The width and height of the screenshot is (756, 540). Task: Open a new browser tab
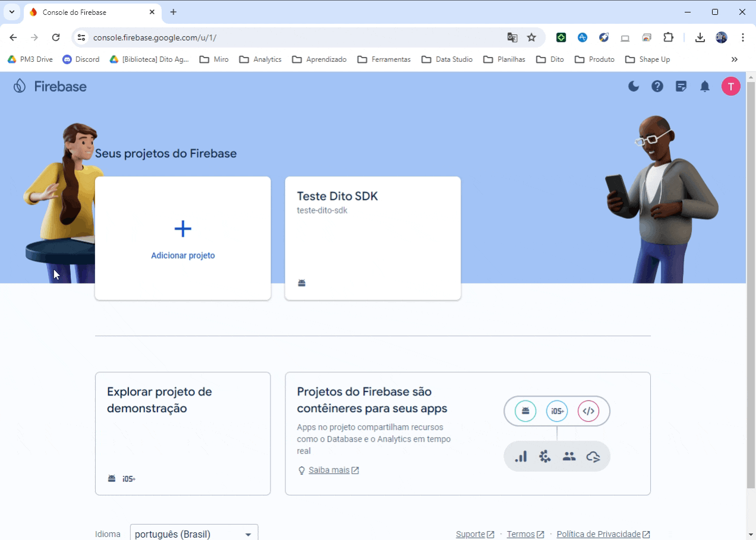click(x=174, y=12)
